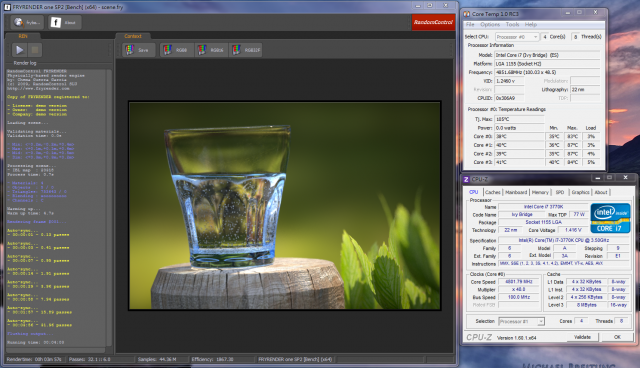Click the Render log panel heading
The image size is (640, 368).
pos(25,63)
